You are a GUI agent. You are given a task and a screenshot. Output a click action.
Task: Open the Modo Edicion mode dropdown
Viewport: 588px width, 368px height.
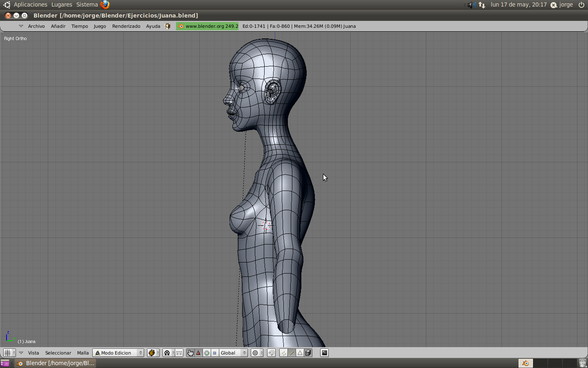pos(118,353)
